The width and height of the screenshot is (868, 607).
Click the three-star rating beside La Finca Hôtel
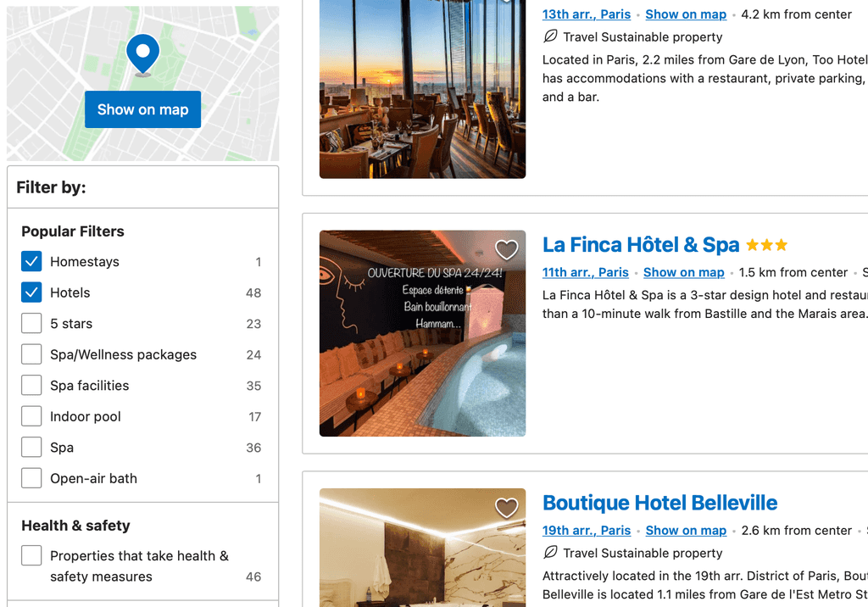point(766,244)
